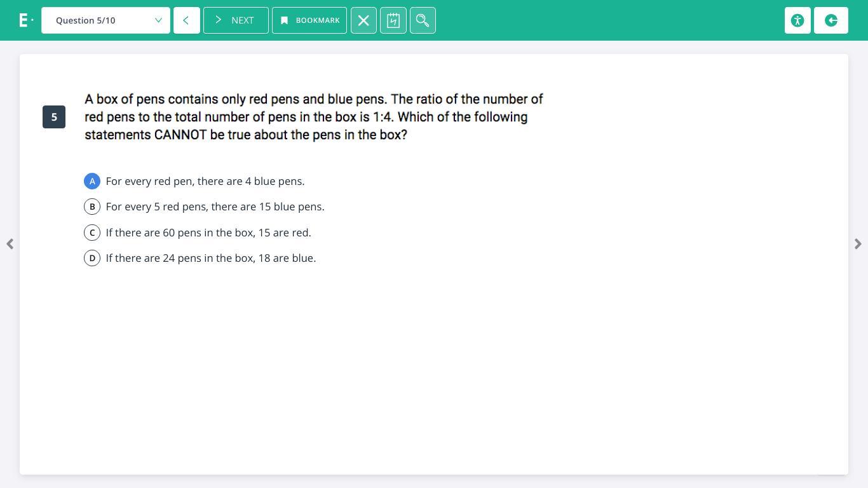Click text 'For every red pen, there are 4 blue pens.'
The image size is (868, 488).
click(205, 181)
